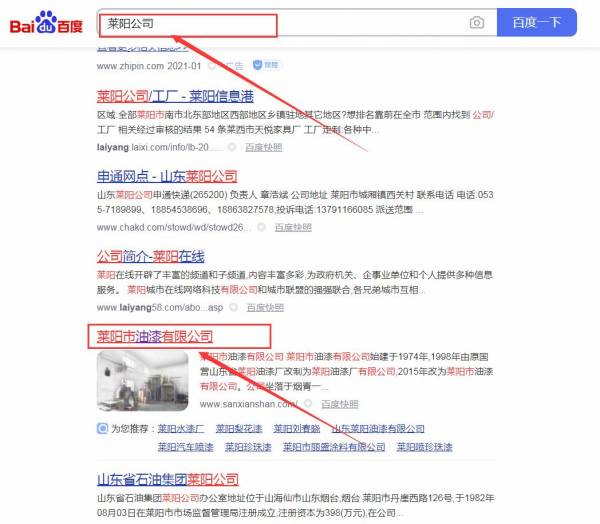Open the 申通网点 - 山东莱阳公司 result
Image resolution: width=600 pixels, height=524 pixels.
point(167,175)
